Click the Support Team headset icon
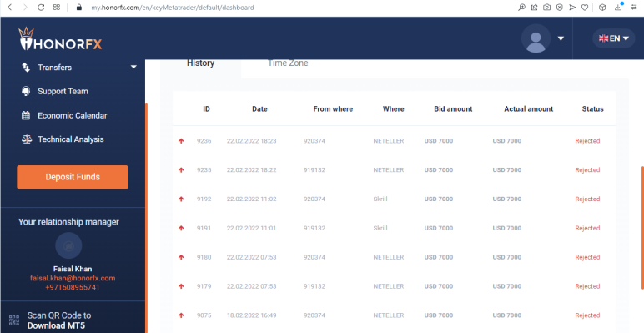 [x=26, y=91]
